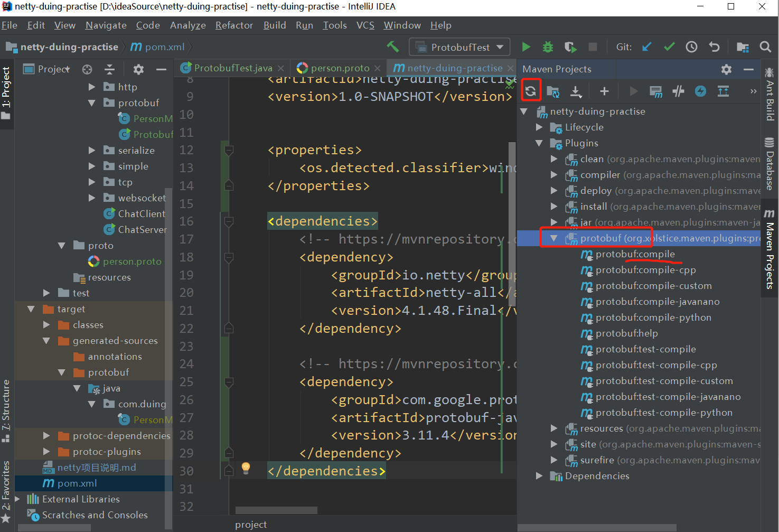
Task: Expand Maven Dependencies node
Action: coord(539,476)
